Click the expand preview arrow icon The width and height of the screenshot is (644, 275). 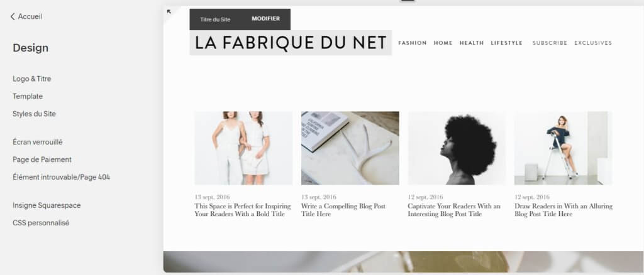tap(169, 12)
